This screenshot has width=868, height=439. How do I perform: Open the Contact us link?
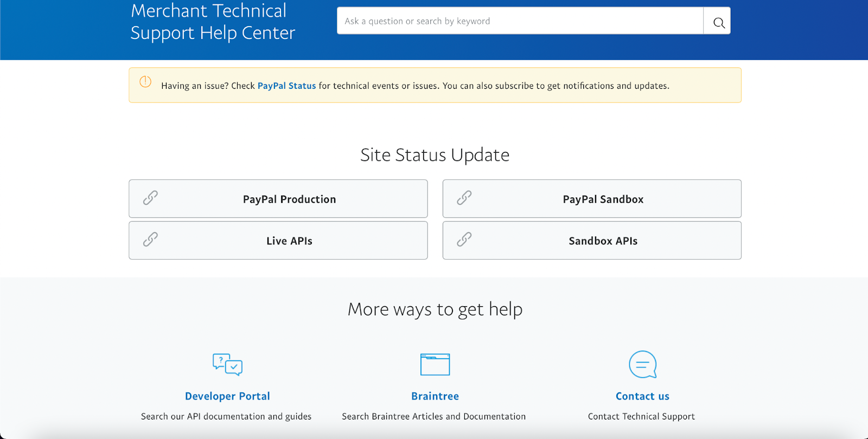[x=642, y=396]
